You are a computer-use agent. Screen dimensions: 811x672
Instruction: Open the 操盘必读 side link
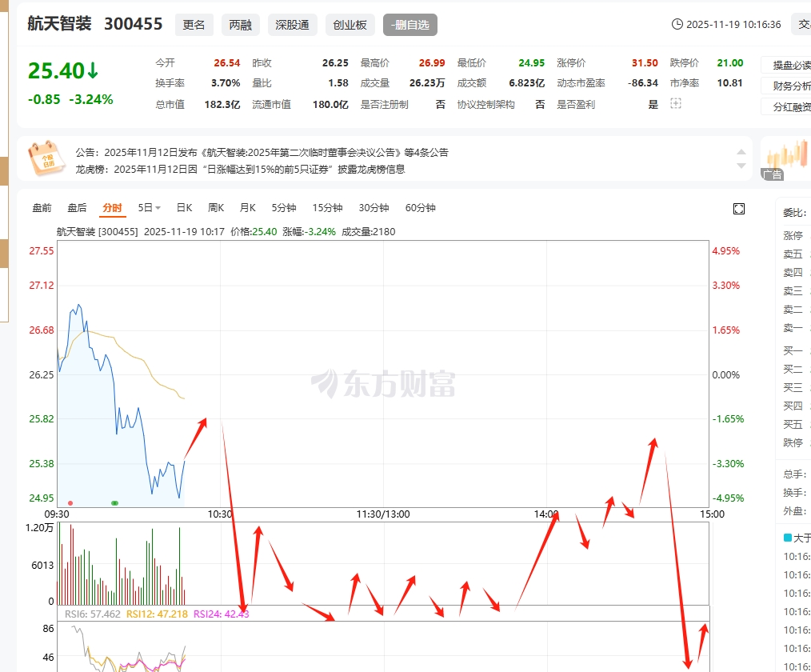coord(787,65)
